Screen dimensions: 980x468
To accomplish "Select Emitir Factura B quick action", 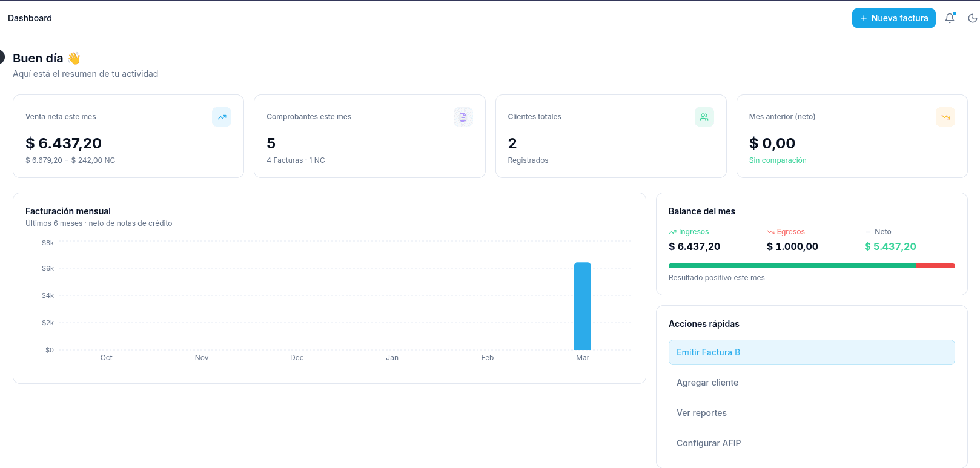I will (x=811, y=352).
